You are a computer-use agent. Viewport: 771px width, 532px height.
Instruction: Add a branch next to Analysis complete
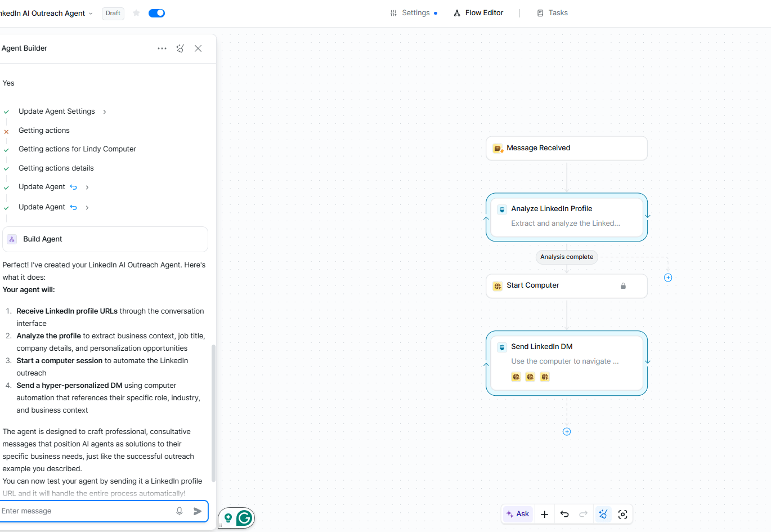tap(668, 278)
